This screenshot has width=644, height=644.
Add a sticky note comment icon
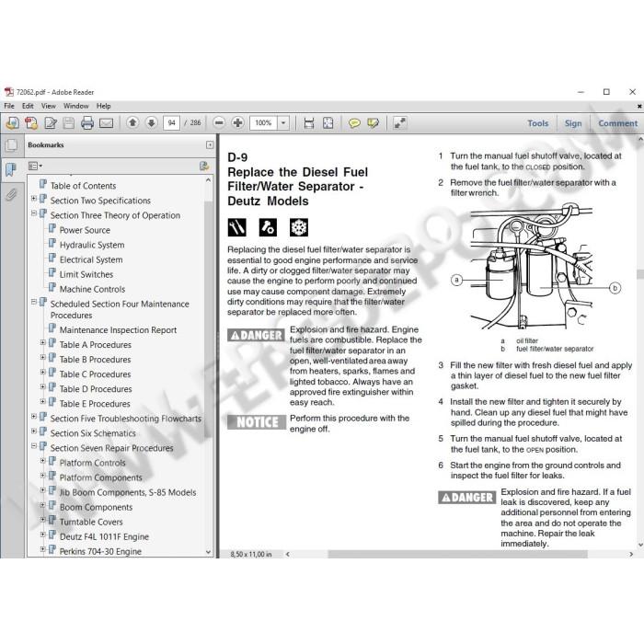354,122
